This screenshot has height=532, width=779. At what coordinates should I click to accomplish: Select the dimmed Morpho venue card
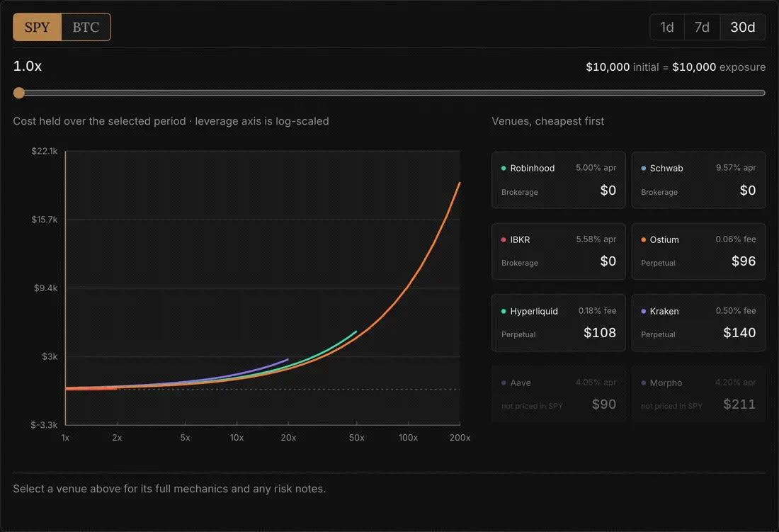coord(698,394)
